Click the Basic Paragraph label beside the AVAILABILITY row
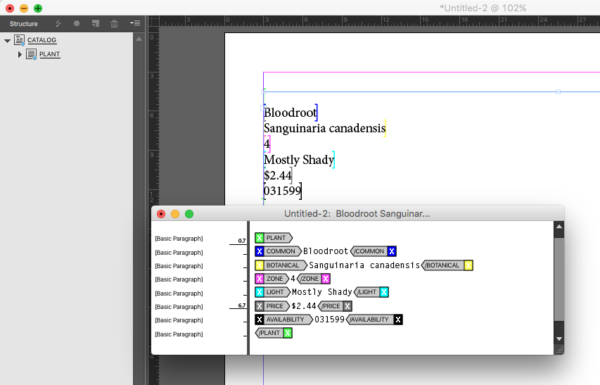 point(179,320)
